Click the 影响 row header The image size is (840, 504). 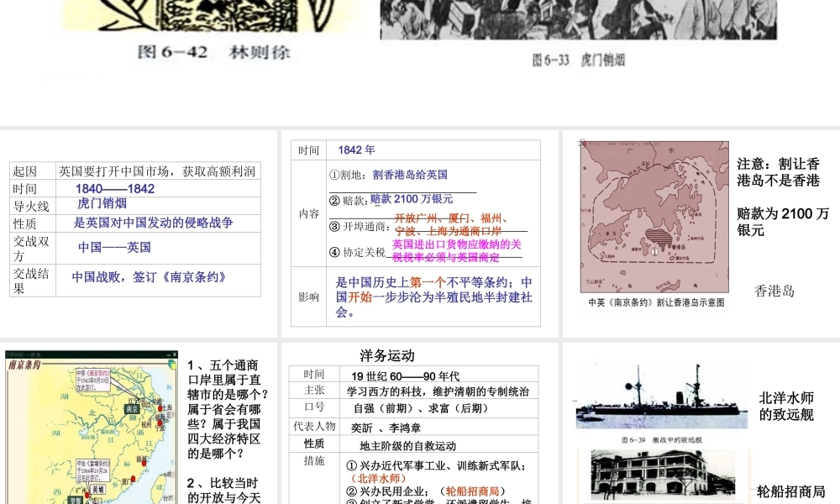coord(308,297)
